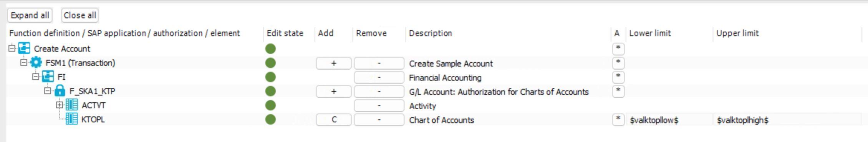Toggle the asterisk button for Financial Accounting row
Viewport: 868px width, 142px height.
pyautogui.click(x=618, y=77)
